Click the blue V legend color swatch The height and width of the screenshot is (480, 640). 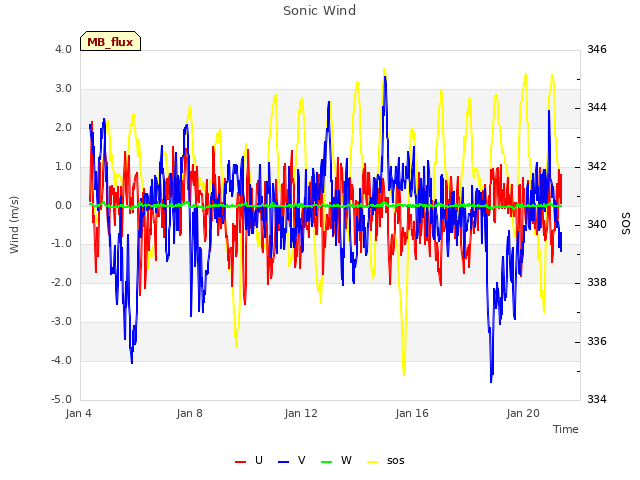click(x=283, y=462)
